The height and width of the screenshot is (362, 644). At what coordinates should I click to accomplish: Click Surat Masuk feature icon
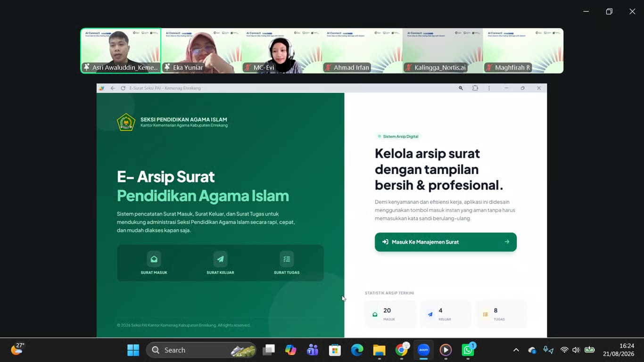[154, 259]
